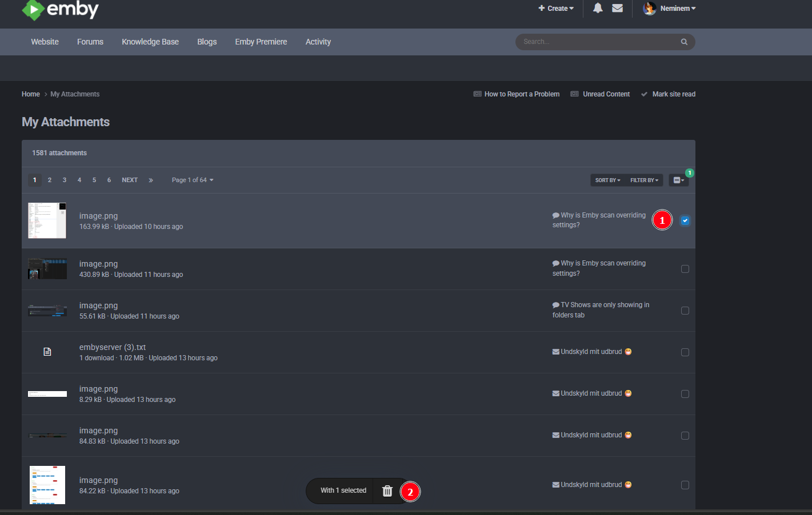The width and height of the screenshot is (812, 515).
Task: Go to pagination page 6
Action: [x=109, y=180]
